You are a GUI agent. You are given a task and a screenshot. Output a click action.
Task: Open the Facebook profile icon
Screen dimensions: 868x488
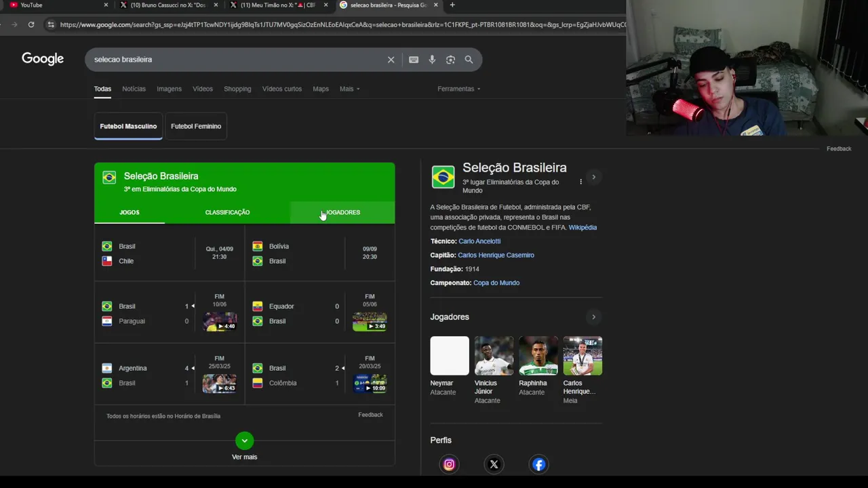coord(538,464)
